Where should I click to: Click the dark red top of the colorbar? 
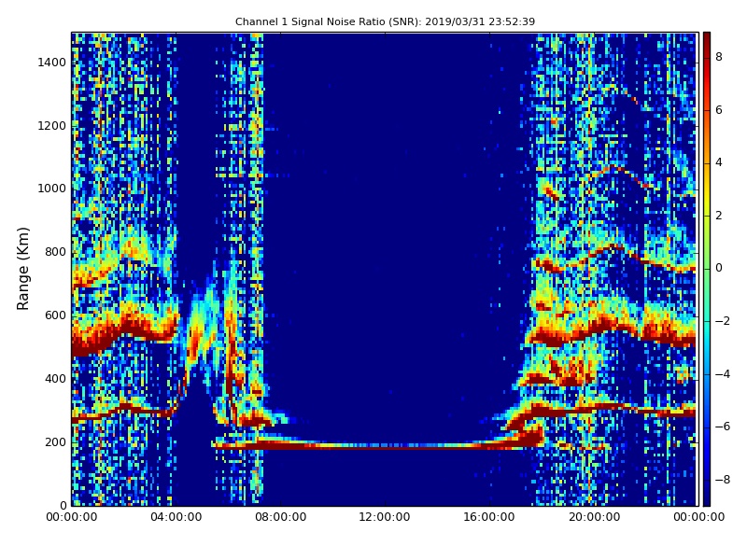tap(707, 39)
